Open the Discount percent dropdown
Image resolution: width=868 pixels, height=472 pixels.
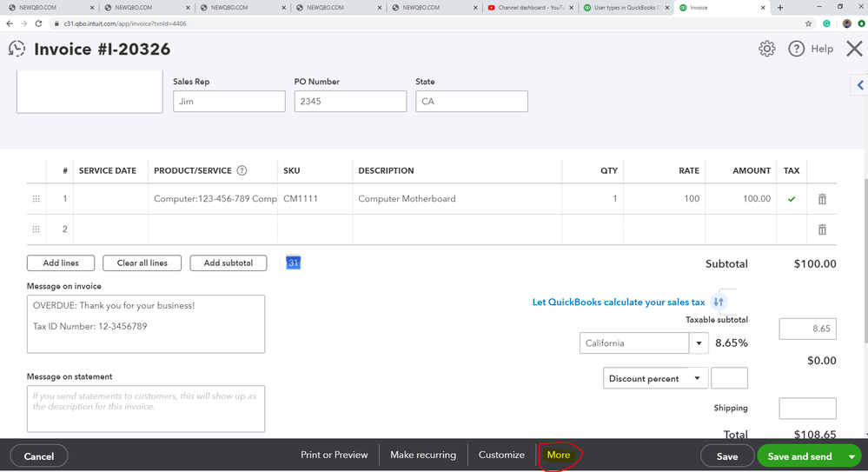click(697, 378)
